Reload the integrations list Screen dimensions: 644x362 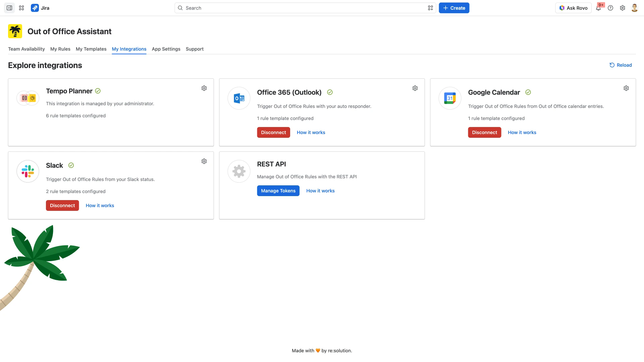coord(621,65)
